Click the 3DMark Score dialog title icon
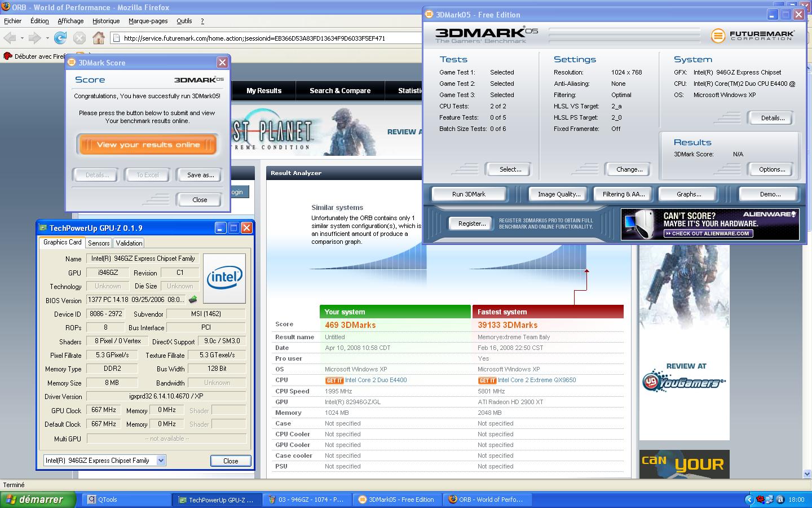The height and width of the screenshot is (508, 812). [x=72, y=63]
